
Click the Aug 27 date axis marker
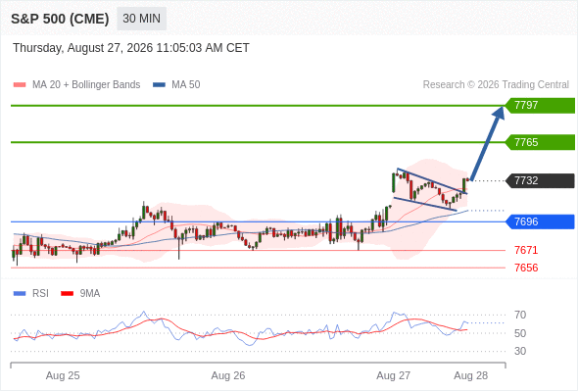tap(393, 375)
